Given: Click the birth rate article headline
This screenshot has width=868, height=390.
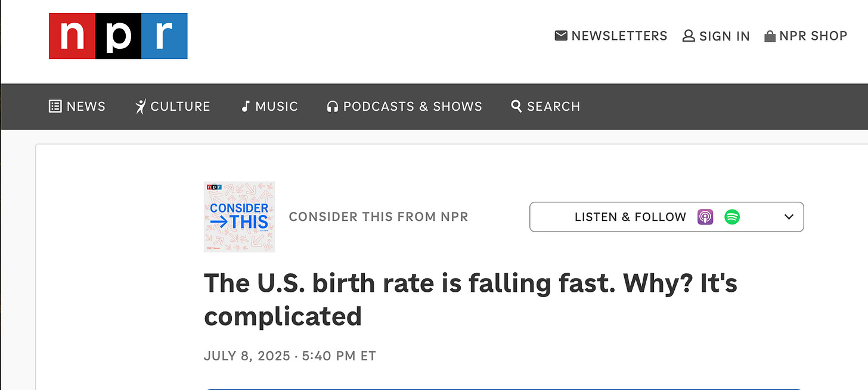Looking at the screenshot, I should click(x=471, y=299).
